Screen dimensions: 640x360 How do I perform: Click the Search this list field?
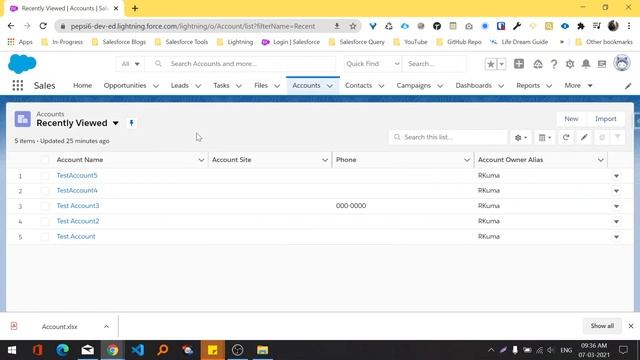pos(448,137)
